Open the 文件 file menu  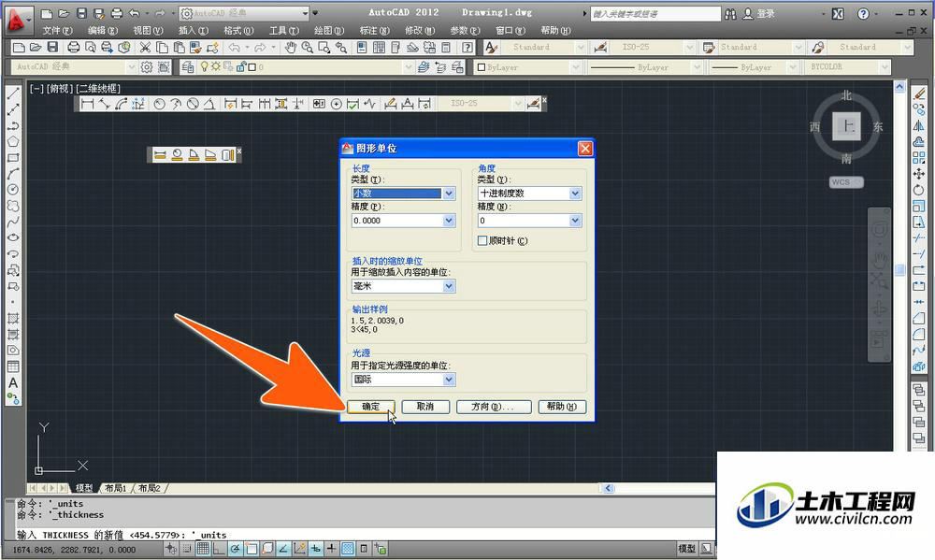[x=57, y=31]
